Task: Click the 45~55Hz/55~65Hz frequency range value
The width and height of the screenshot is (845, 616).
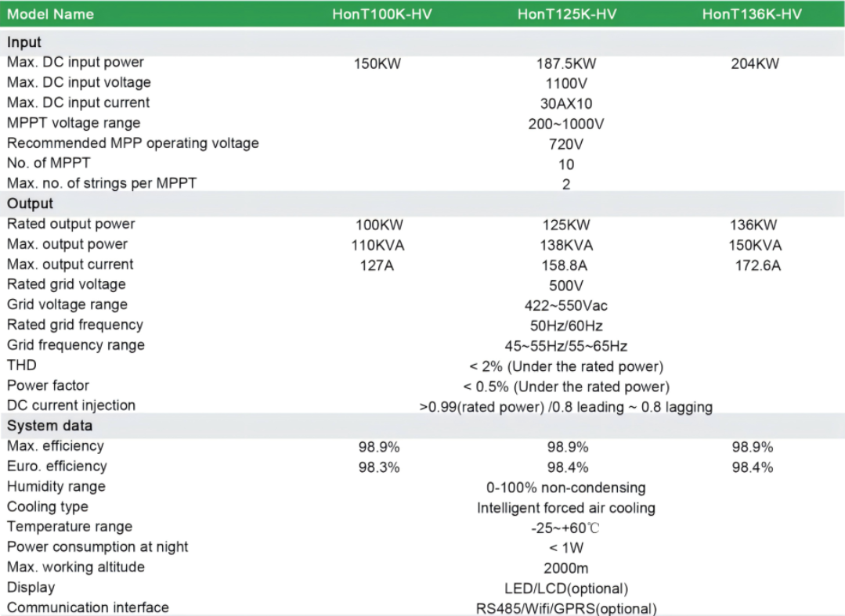Action: click(x=566, y=346)
